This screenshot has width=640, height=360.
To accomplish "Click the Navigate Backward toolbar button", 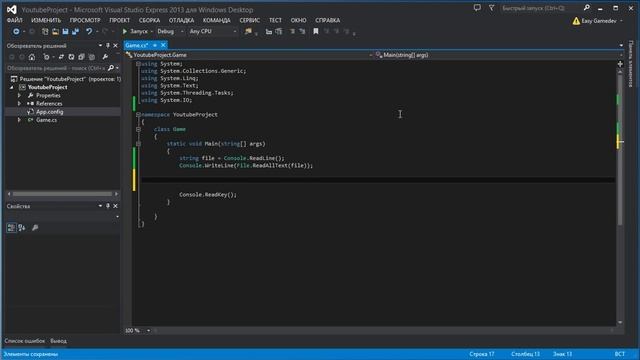I will click(16, 31).
